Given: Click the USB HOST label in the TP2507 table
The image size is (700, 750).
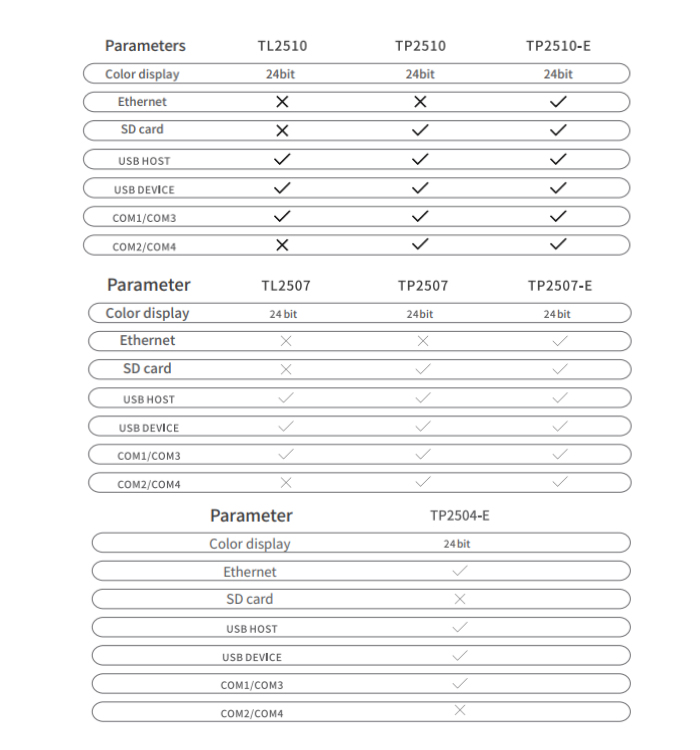Looking at the screenshot, I should [x=149, y=399].
